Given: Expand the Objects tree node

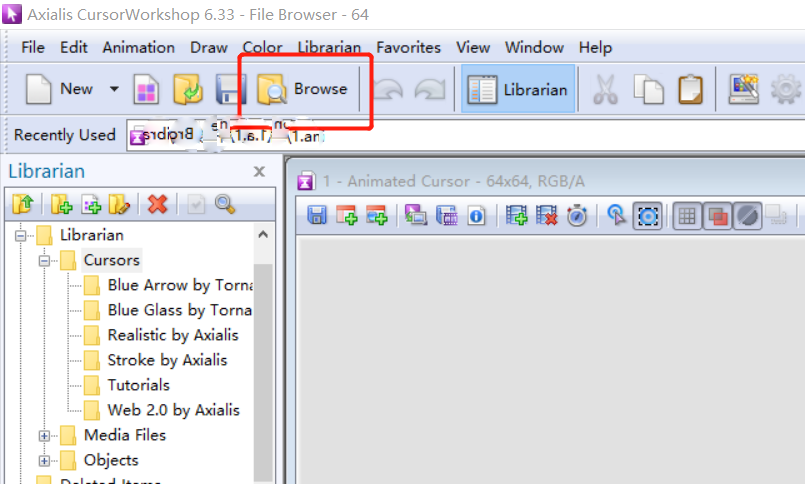Looking at the screenshot, I should [44, 461].
